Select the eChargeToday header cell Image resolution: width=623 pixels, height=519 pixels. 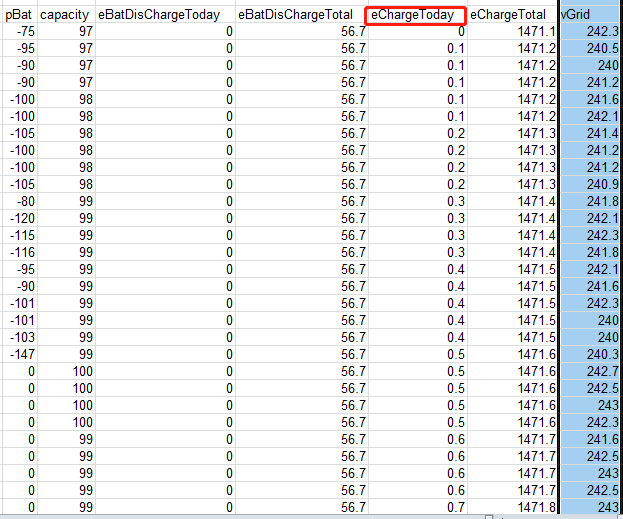(415, 15)
